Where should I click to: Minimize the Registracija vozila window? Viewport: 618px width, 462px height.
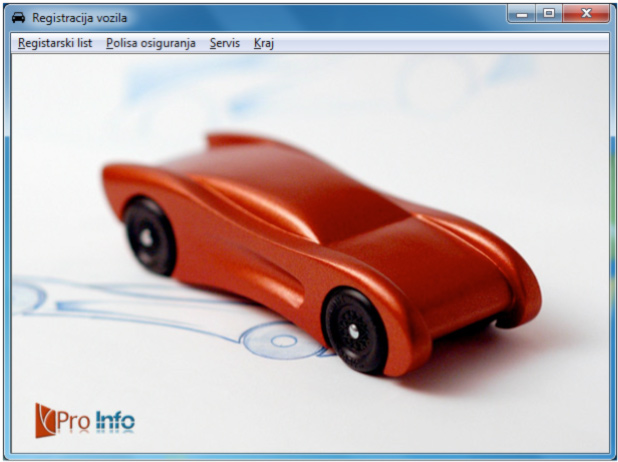521,14
